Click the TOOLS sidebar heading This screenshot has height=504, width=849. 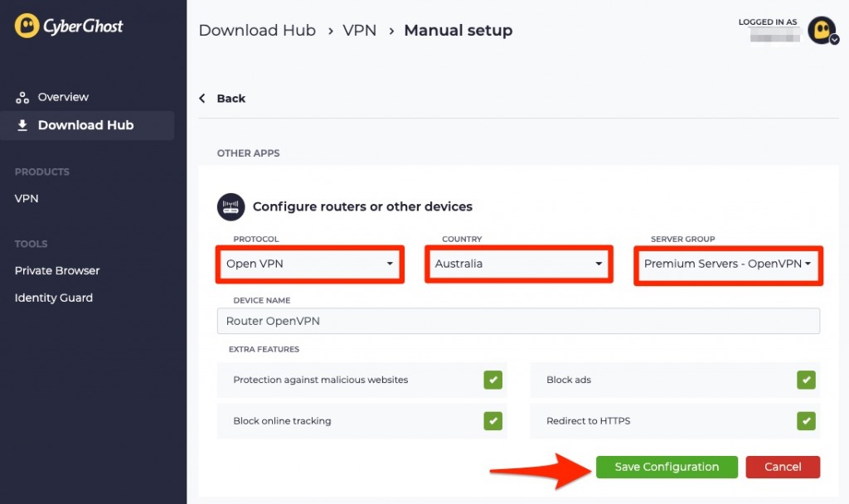(x=31, y=245)
